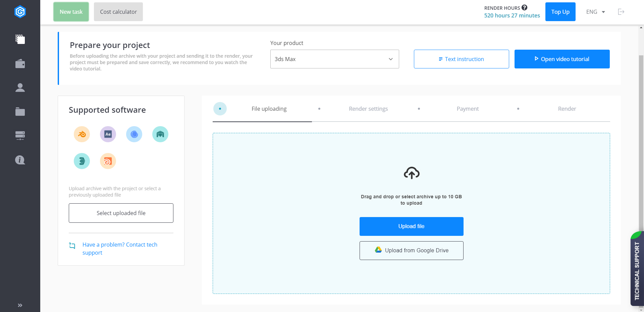Click the cloud upload icon

pos(412,173)
